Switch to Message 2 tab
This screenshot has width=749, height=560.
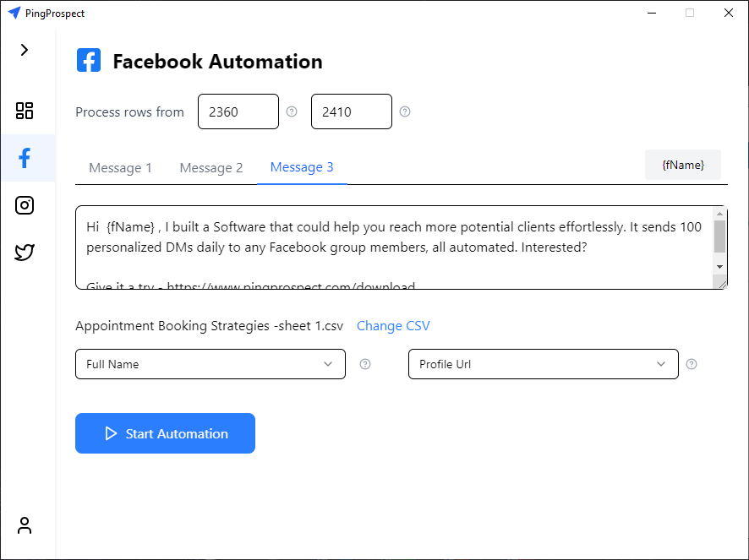pos(211,167)
